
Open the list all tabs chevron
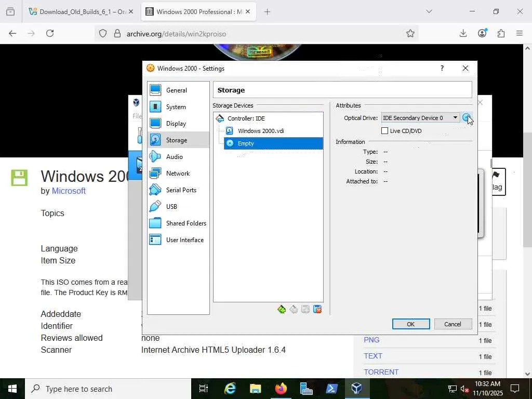click(x=429, y=11)
